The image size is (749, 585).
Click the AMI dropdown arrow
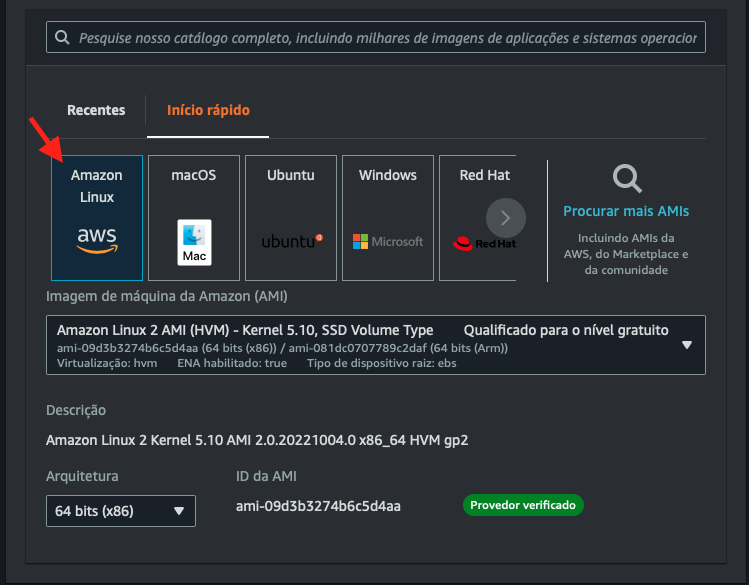[687, 345]
